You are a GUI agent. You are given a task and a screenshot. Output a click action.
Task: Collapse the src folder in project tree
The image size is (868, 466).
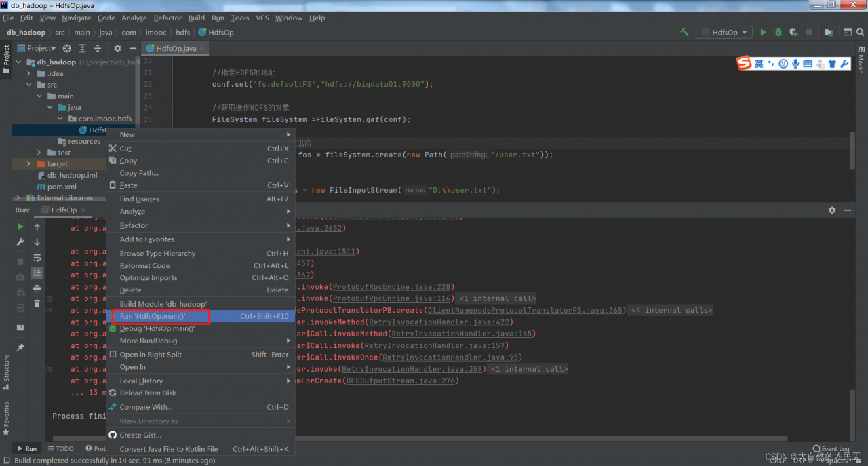[28, 85]
